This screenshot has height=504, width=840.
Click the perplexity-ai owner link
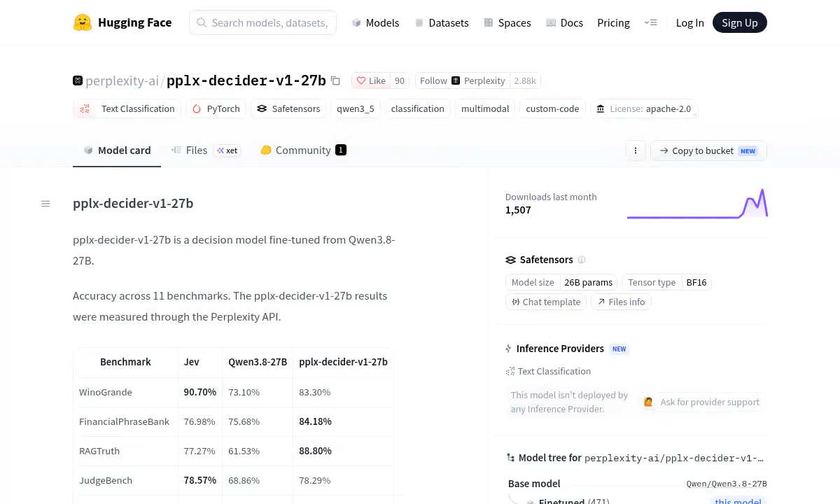122,80
